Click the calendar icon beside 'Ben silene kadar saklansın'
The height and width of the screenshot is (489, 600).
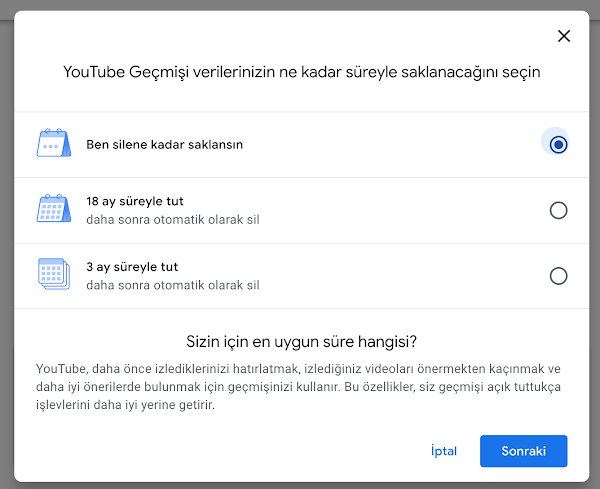tap(54, 143)
